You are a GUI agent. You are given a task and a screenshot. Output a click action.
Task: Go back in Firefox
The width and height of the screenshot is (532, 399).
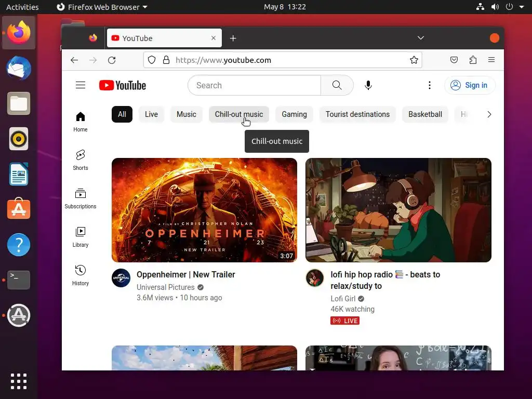(74, 60)
